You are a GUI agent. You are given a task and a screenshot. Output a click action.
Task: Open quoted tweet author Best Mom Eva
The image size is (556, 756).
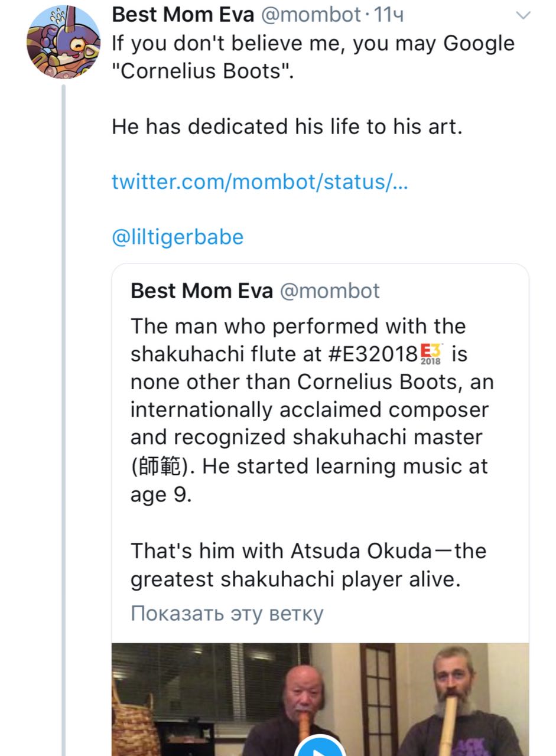[201, 291]
